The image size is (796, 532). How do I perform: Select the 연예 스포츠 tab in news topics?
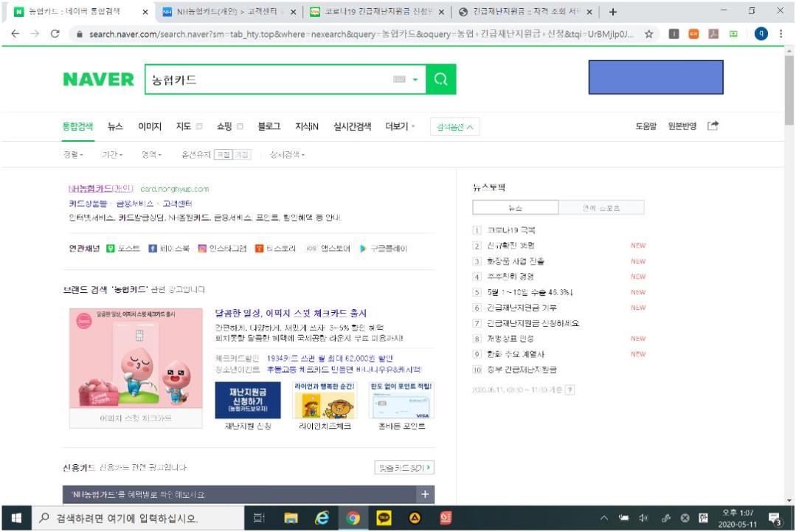[x=601, y=207]
